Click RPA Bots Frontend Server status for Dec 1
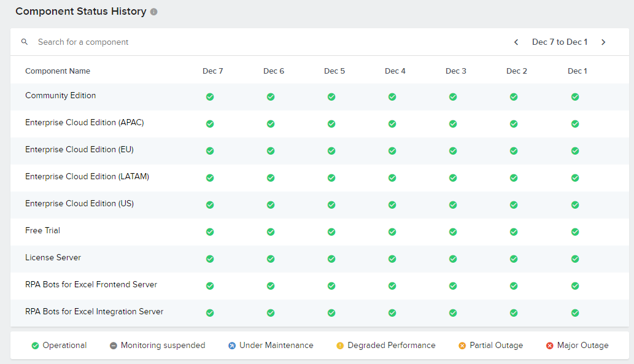The height and width of the screenshot is (364, 634). pos(575,286)
